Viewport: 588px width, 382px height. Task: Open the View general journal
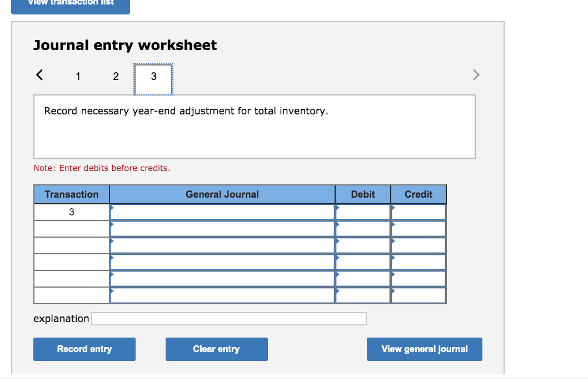tap(424, 349)
